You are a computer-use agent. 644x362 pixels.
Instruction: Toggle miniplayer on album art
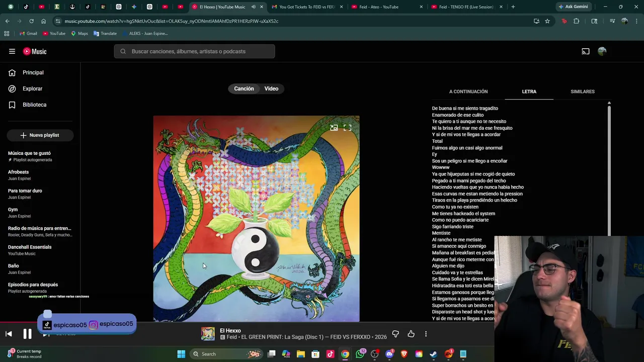[x=334, y=128]
